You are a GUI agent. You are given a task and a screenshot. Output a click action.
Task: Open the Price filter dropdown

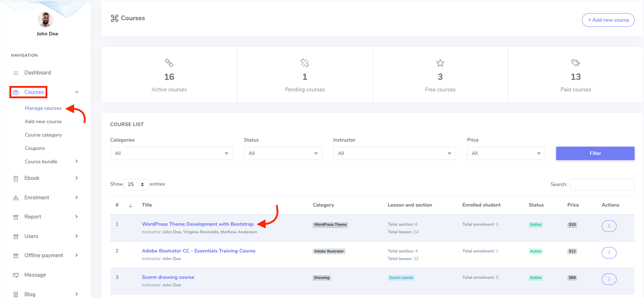[x=506, y=153]
